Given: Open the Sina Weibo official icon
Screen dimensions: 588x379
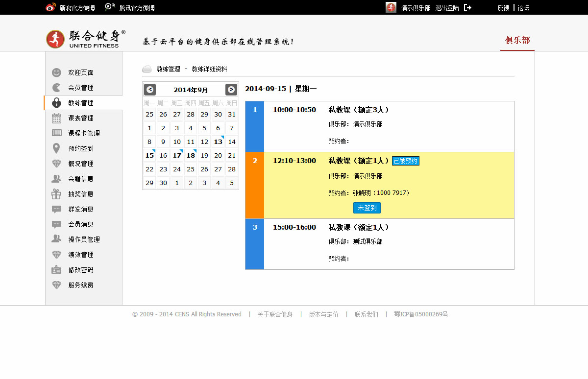Looking at the screenshot, I should (50, 7).
